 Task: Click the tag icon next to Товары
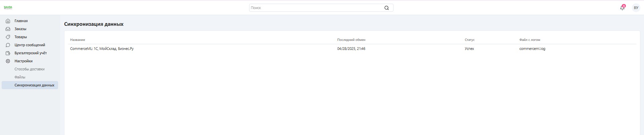[8, 37]
